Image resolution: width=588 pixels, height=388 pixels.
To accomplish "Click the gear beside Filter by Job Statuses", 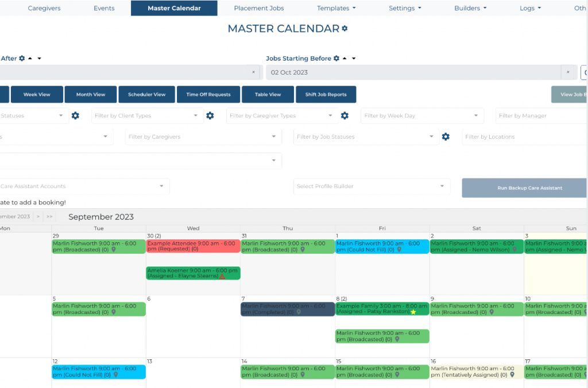I will click(x=446, y=137).
